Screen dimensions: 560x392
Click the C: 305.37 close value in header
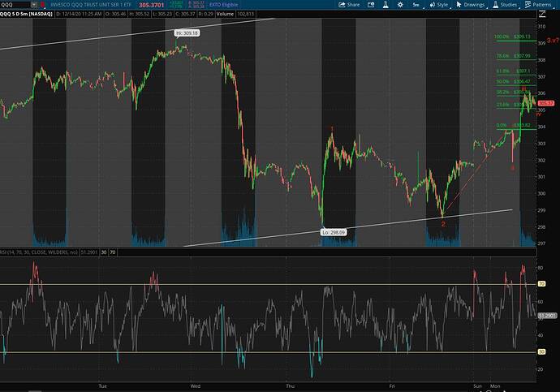pyautogui.click(x=185, y=14)
